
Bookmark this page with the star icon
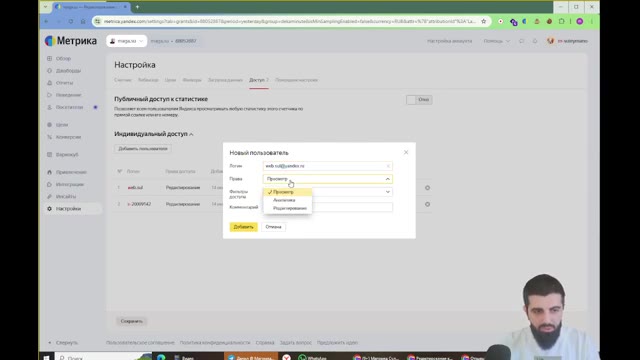click(484, 21)
